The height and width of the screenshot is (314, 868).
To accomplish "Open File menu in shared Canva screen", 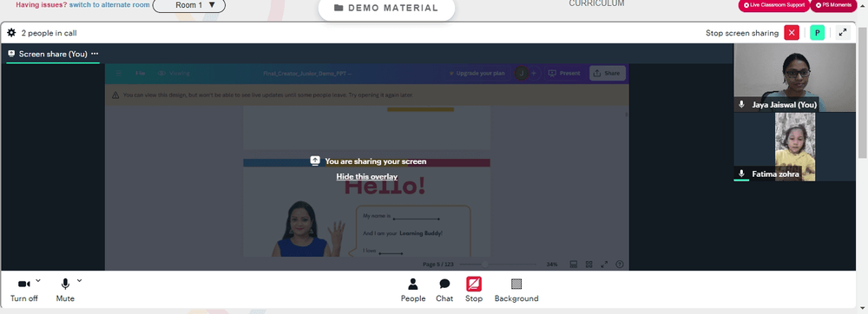I will [x=141, y=73].
